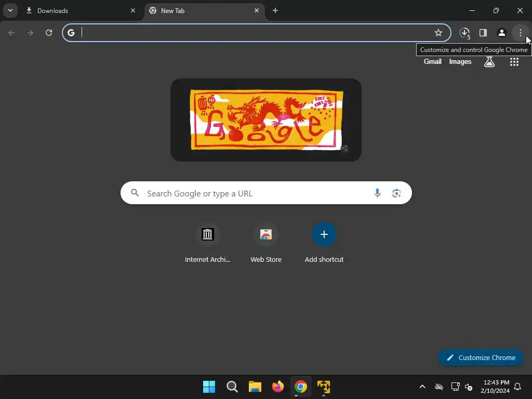The height and width of the screenshot is (399, 532).
Task: Open the tab search dropdown arrow
Action: point(10,10)
